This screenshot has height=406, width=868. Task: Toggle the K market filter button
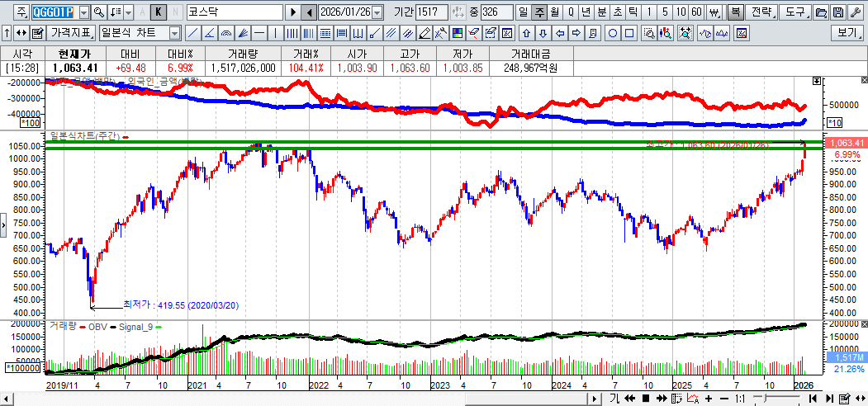pos(160,12)
